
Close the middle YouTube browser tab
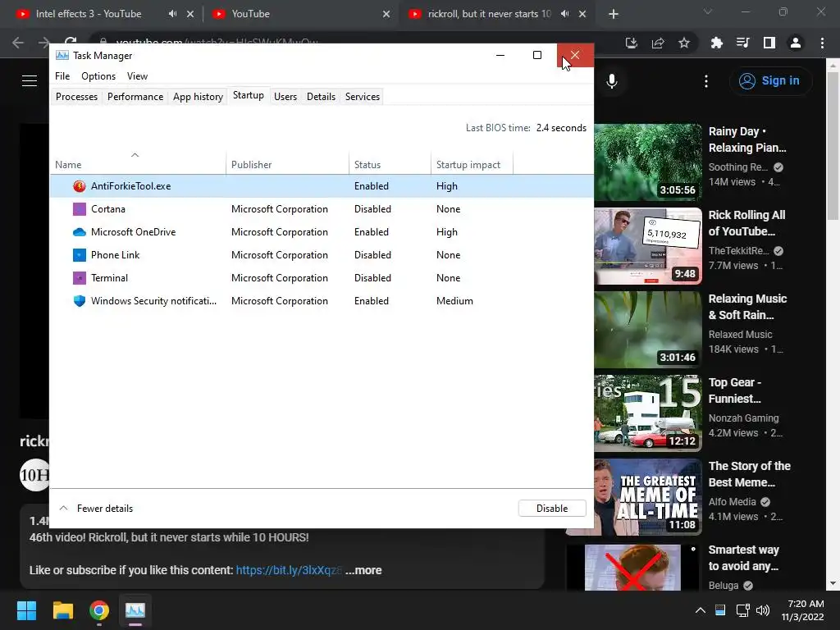[386, 14]
